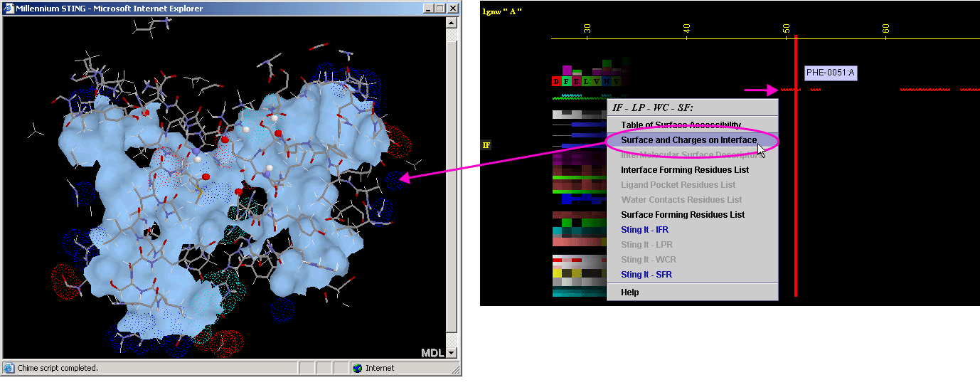Click greyed Water Contacts Residues List entry
980x385 pixels.
681,200
